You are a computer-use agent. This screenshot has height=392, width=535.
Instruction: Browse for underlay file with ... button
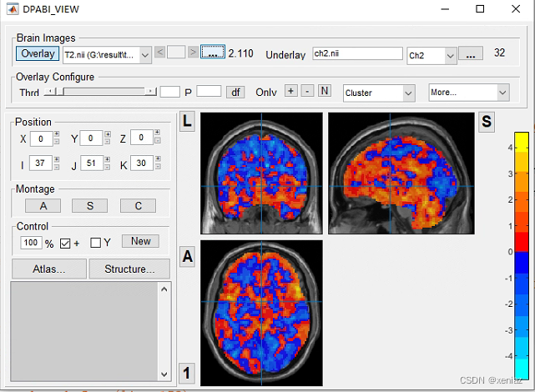pos(471,53)
